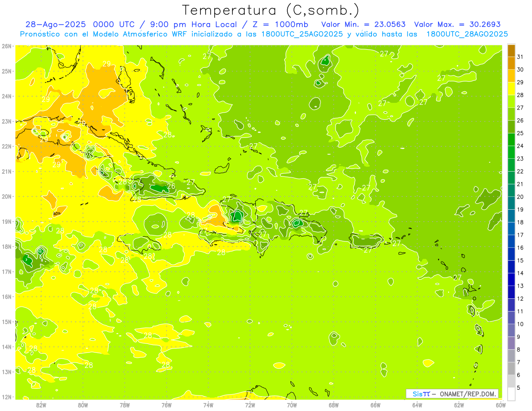Pick the orange legend band between 29 and 30
Screen dimensions: 532x411
[511, 76]
